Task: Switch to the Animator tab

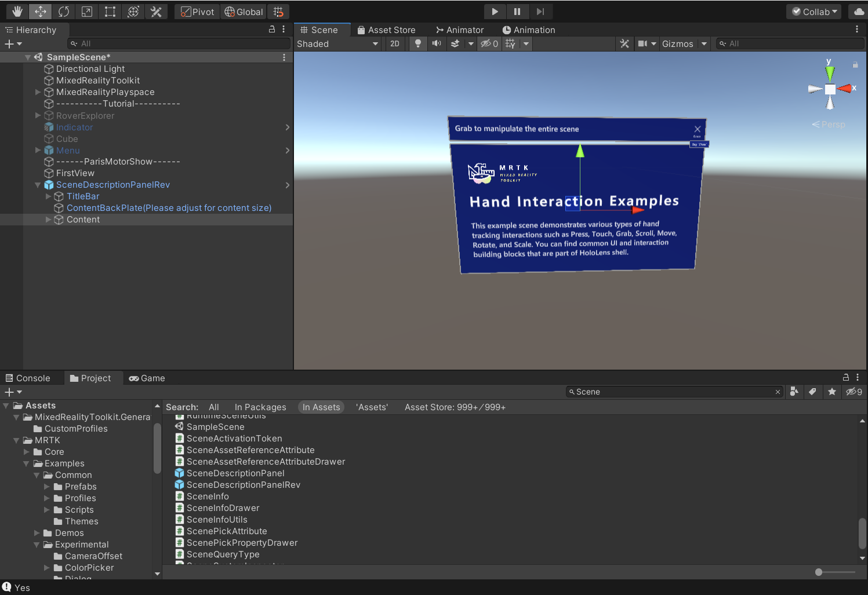Action: [459, 30]
